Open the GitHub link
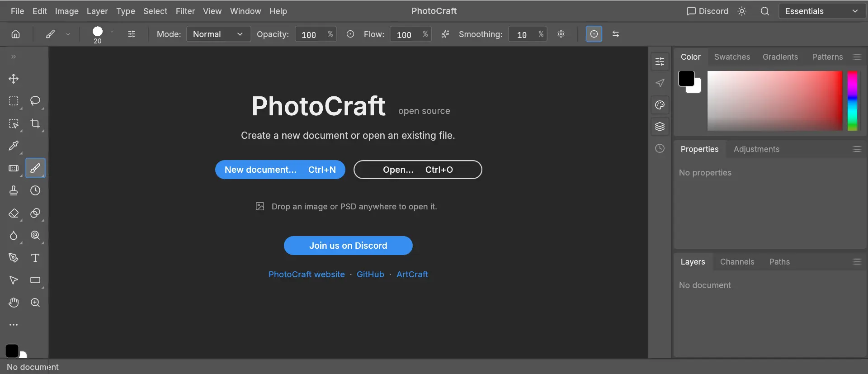This screenshot has width=868, height=374. point(370,275)
